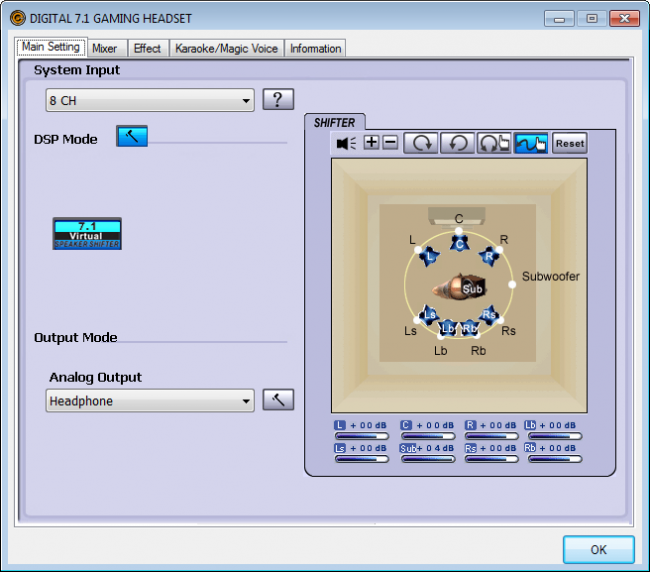Image resolution: width=650 pixels, height=572 pixels.
Task: Select the Right back Rb speaker
Action: tap(469, 328)
